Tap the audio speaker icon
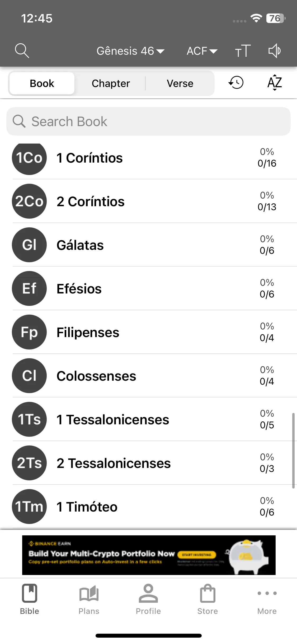Image resolution: width=297 pixels, height=644 pixels. [275, 51]
